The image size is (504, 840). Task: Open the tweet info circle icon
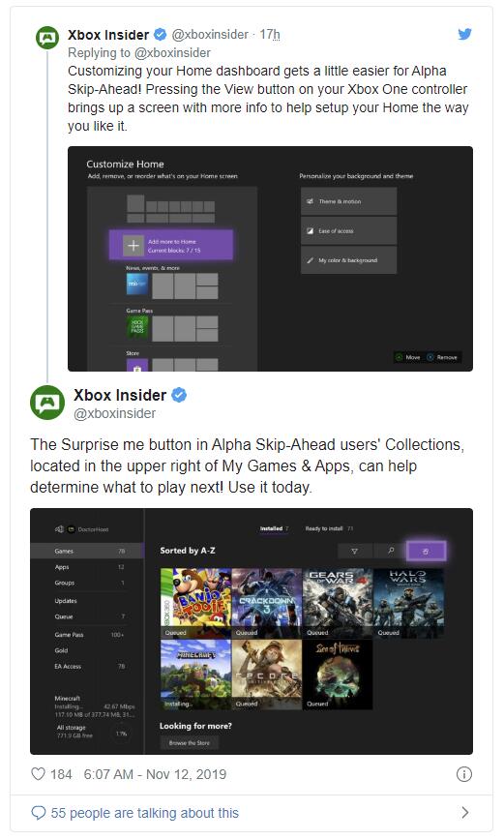coord(463,774)
